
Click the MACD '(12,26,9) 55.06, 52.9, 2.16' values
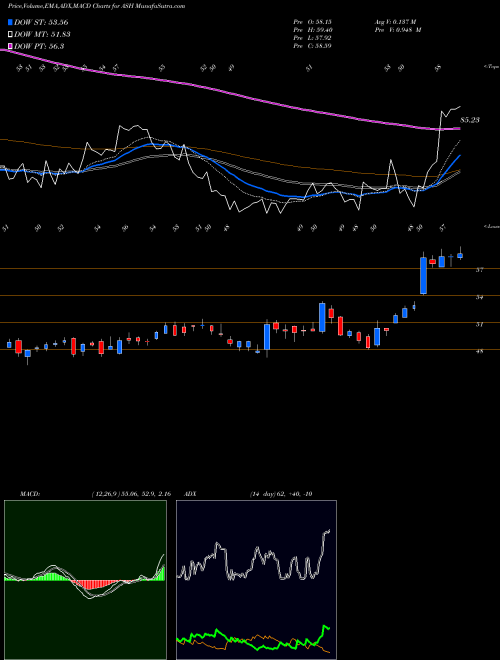tap(131, 494)
